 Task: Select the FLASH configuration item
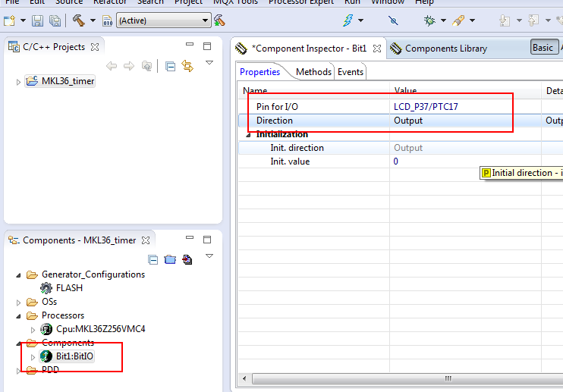[x=69, y=288]
